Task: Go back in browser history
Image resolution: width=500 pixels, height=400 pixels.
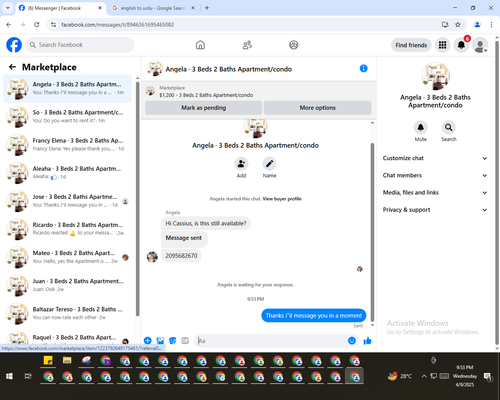Action: point(9,24)
